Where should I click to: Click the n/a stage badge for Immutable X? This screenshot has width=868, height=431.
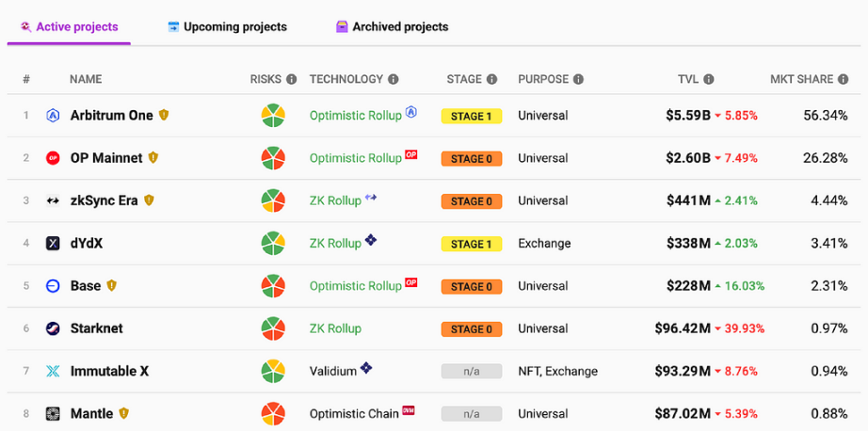(472, 372)
